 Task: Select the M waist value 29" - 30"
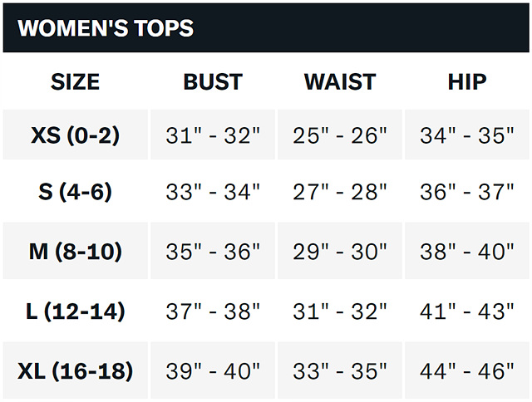[340, 252]
